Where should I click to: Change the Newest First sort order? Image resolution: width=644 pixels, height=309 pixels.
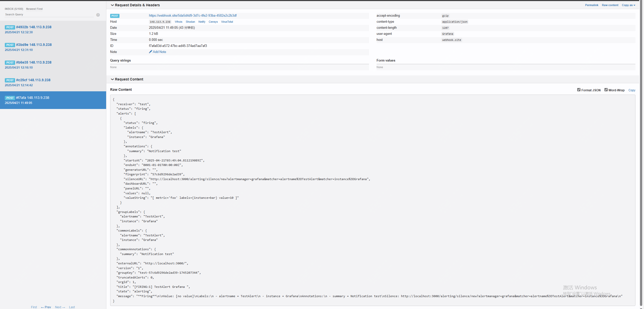click(34, 9)
